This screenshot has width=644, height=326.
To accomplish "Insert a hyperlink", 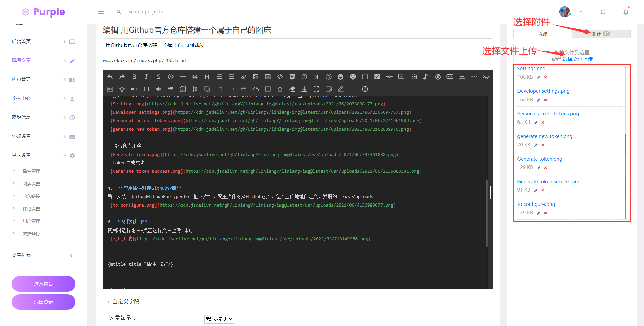I will [244, 77].
